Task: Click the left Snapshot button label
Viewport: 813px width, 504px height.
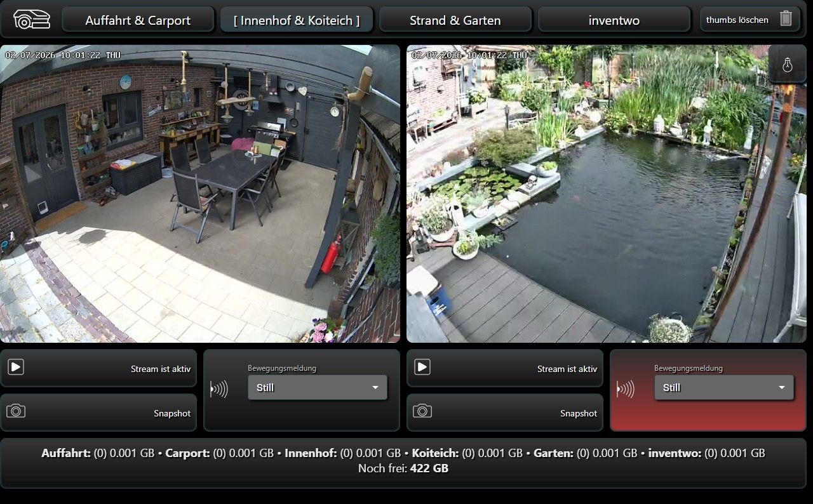Action: pyautogui.click(x=172, y=413)
